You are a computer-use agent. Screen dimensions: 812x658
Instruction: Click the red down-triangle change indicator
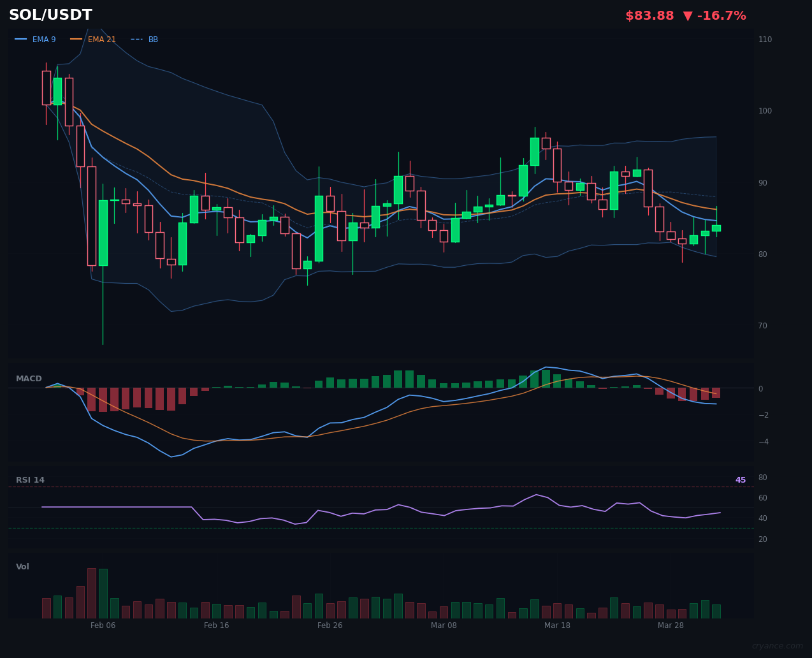pos(688,16)
